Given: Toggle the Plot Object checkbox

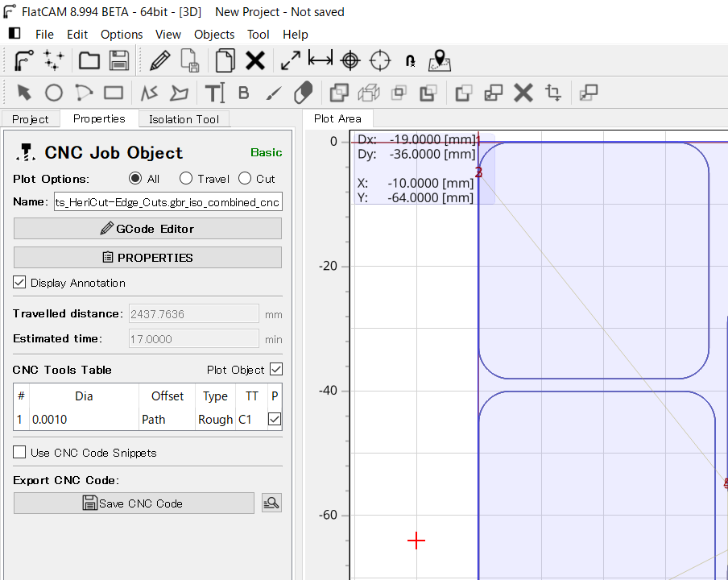Looking at the screenshot, I should [x=276, y=369].
